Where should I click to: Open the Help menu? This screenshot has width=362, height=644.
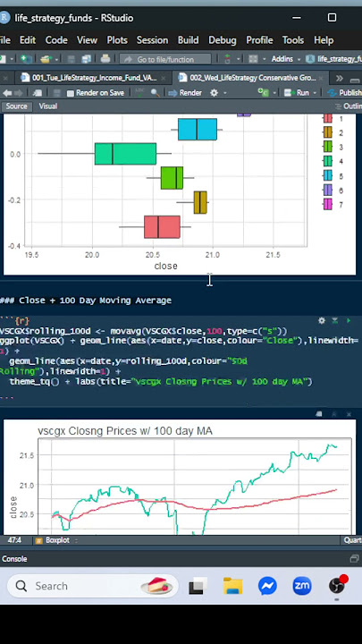(324, 40)
